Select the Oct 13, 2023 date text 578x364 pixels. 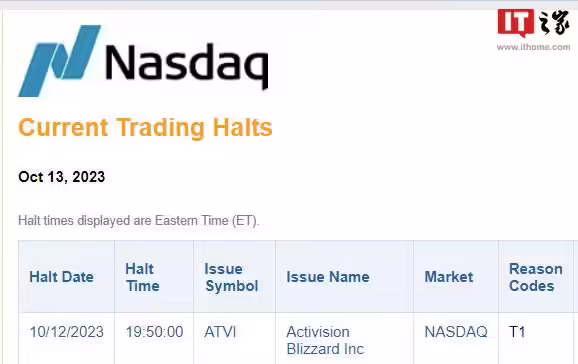(62, 177)
